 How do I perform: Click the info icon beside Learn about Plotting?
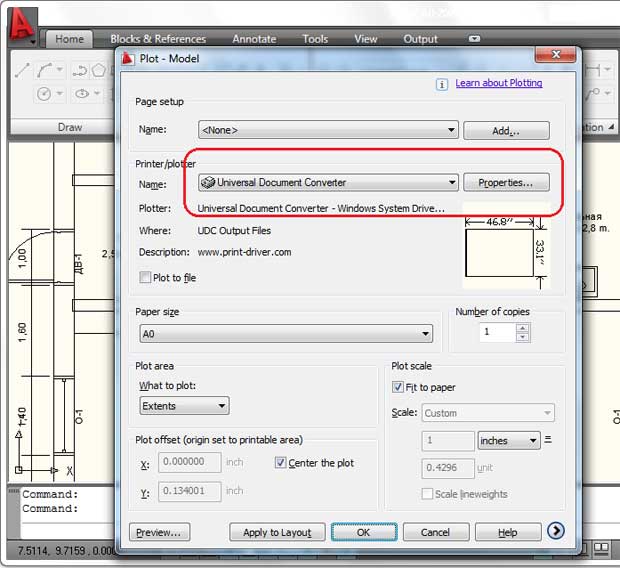[x=442, y=84]
